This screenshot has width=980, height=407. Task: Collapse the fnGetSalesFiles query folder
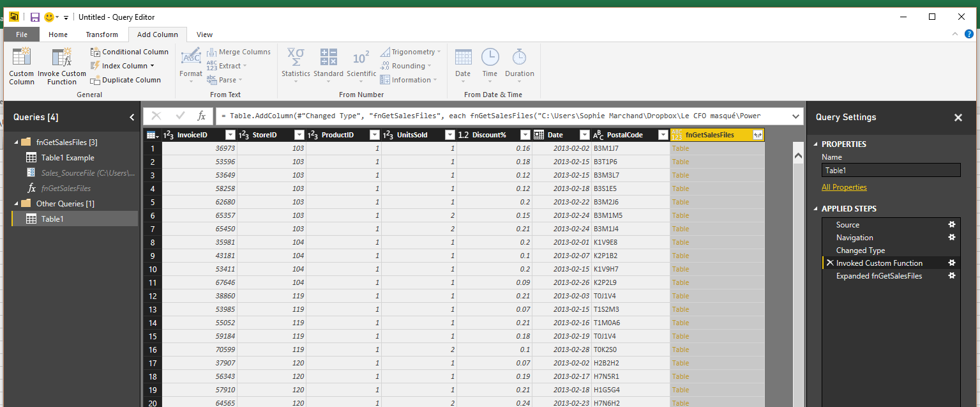15,142
